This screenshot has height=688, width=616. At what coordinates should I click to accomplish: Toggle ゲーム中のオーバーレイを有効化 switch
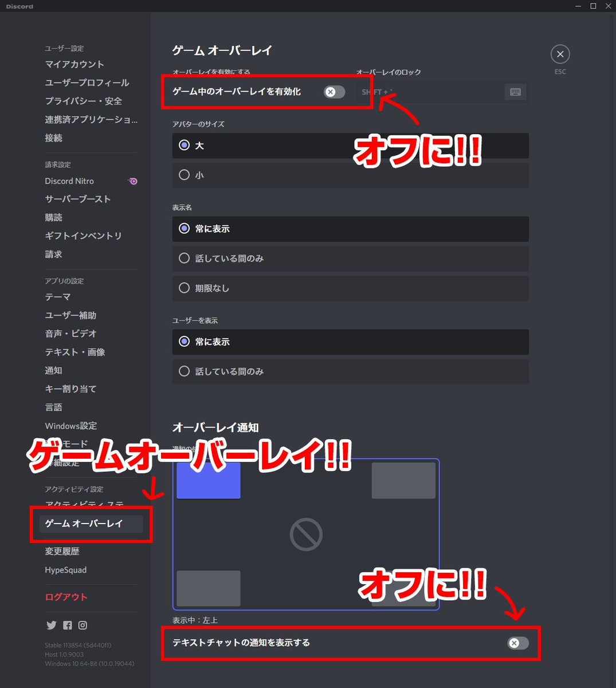334,92
